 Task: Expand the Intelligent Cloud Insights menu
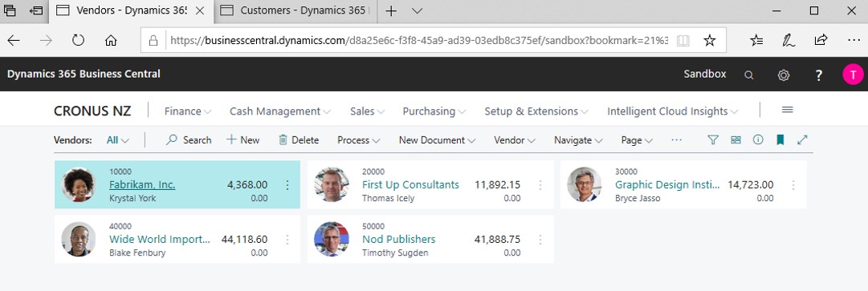coord(673,111)
